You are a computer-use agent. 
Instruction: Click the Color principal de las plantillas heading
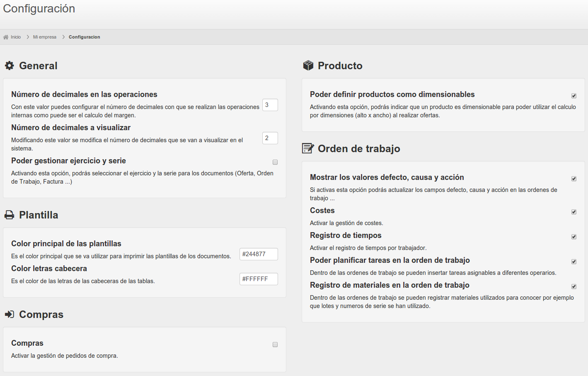click(66, 244)
